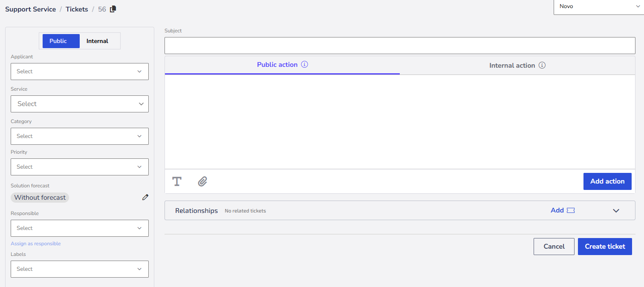The height and width of the screenshot is (287, 644).
Task: Copy ticket number 56 icon
Action: click(113, 9)
